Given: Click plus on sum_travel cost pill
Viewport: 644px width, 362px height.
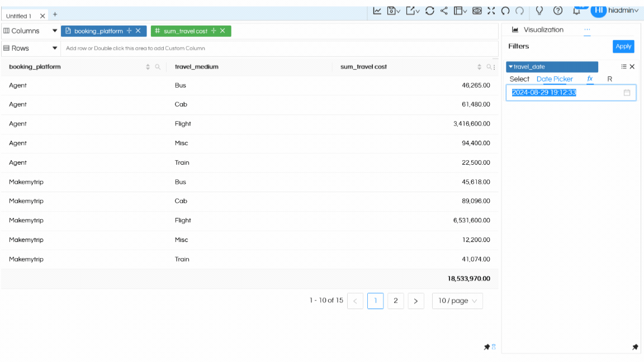Looking at the screenshot, I should 214,31.
